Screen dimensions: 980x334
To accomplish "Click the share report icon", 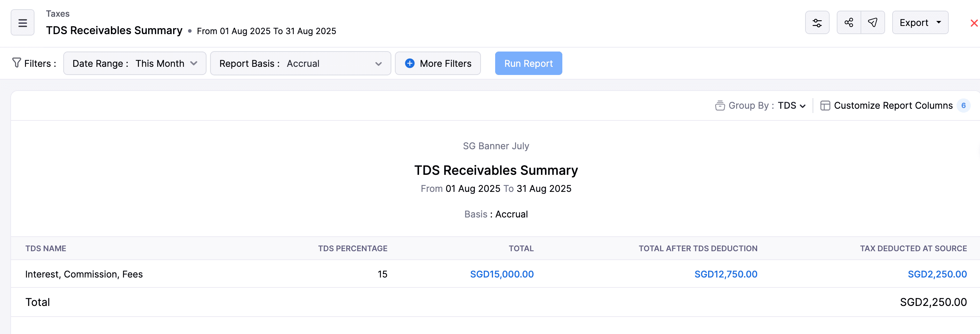I will pyautogui.click(x=848, y=23).
